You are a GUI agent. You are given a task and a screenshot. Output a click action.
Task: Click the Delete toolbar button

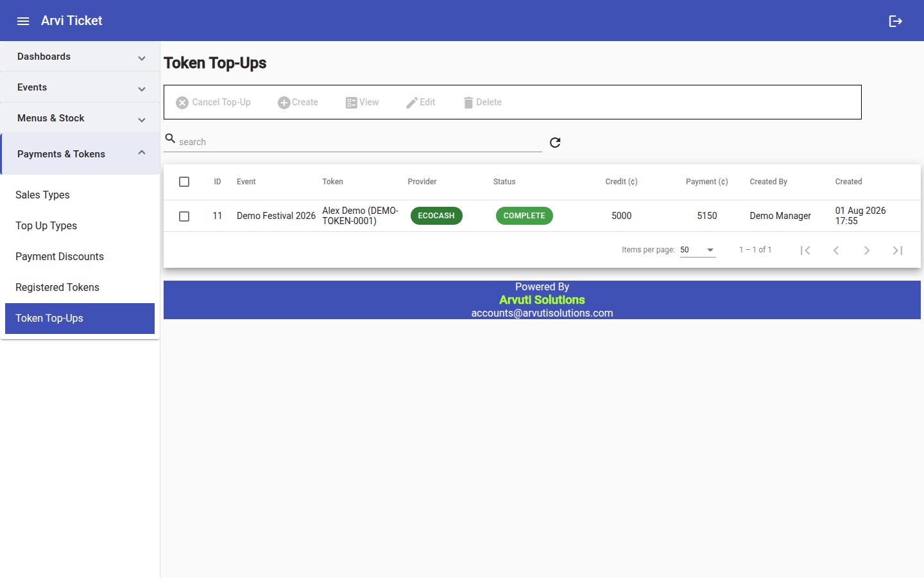(483, 102)
